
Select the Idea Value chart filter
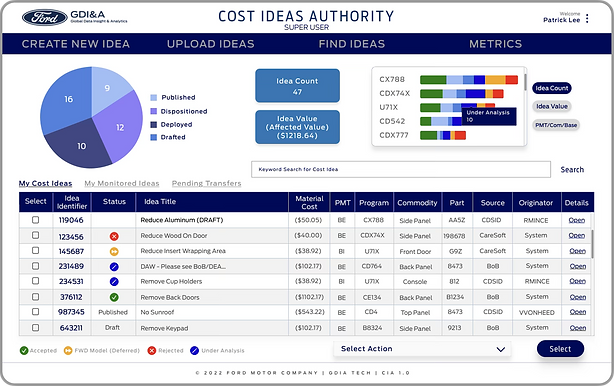click(x=552, y=106)
